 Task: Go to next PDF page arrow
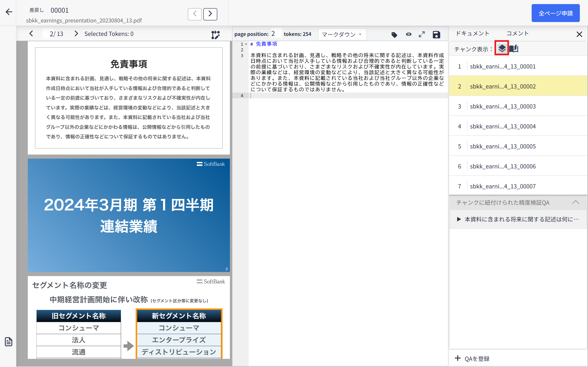(76, 34)
